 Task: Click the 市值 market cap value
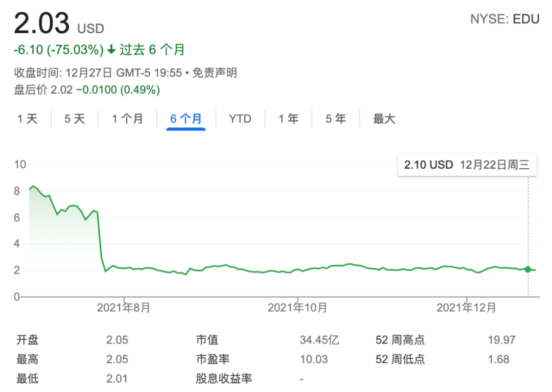[x=319, y=340]
